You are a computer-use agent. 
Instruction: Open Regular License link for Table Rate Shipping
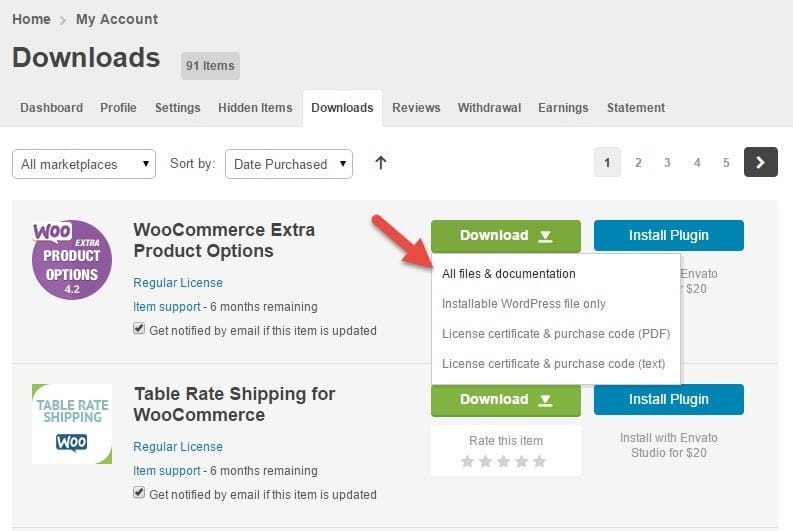(x=178, y=447)
